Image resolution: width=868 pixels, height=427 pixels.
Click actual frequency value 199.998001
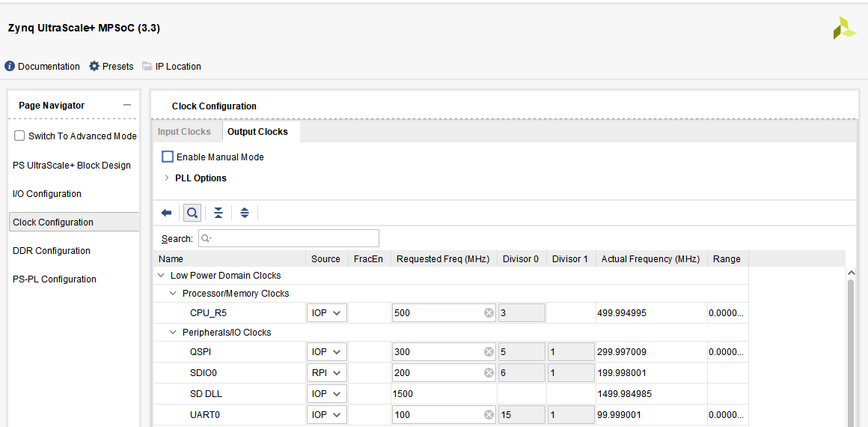point(622,372)
